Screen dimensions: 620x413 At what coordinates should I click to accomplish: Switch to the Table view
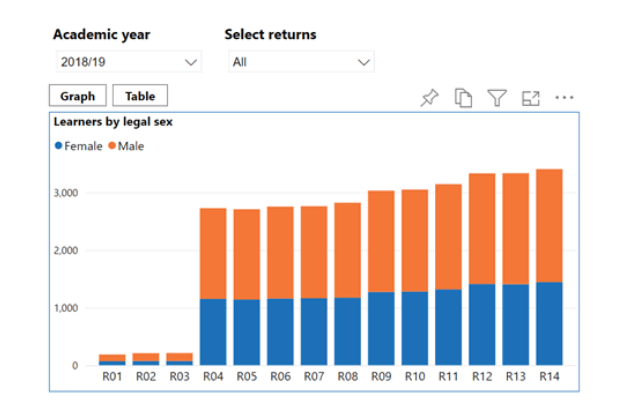140,96
